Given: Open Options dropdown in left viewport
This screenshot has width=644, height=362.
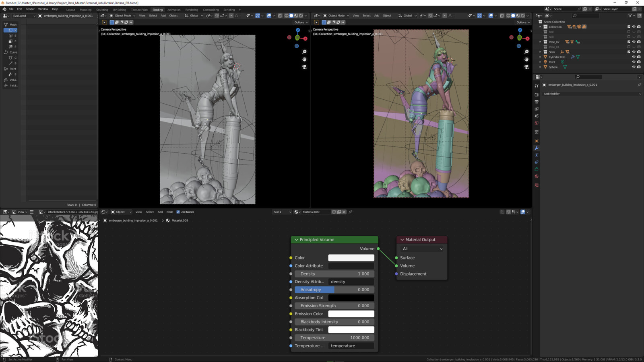Looking at the screenshot, I should point(301,23).
